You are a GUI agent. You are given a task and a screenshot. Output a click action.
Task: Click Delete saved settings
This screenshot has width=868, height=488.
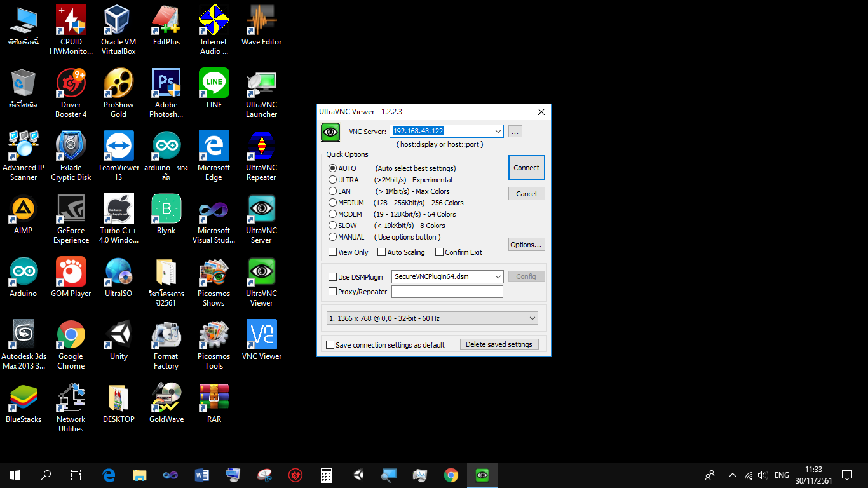coord(499,344)
